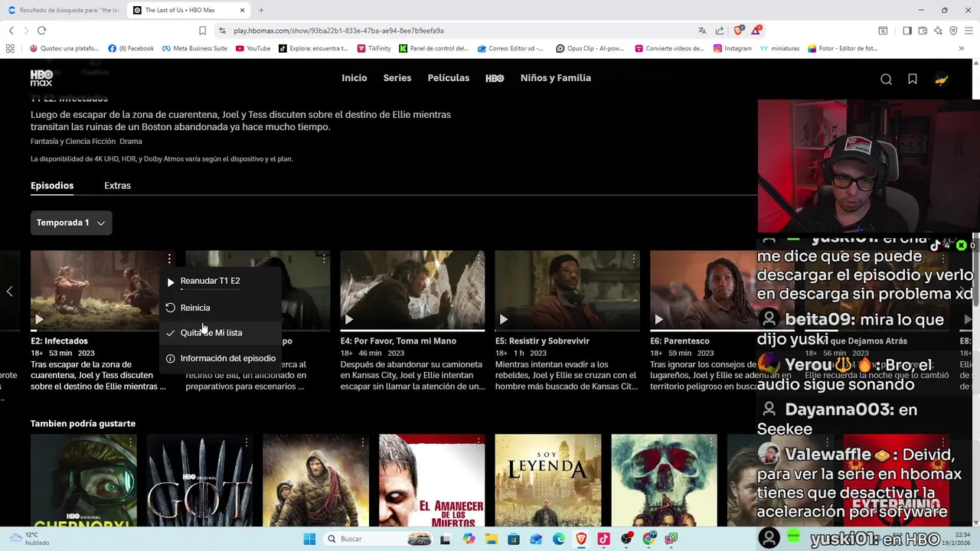Open the HBO brand hub logo in navigation
The image size is (980, 551).
click(495, 78)
